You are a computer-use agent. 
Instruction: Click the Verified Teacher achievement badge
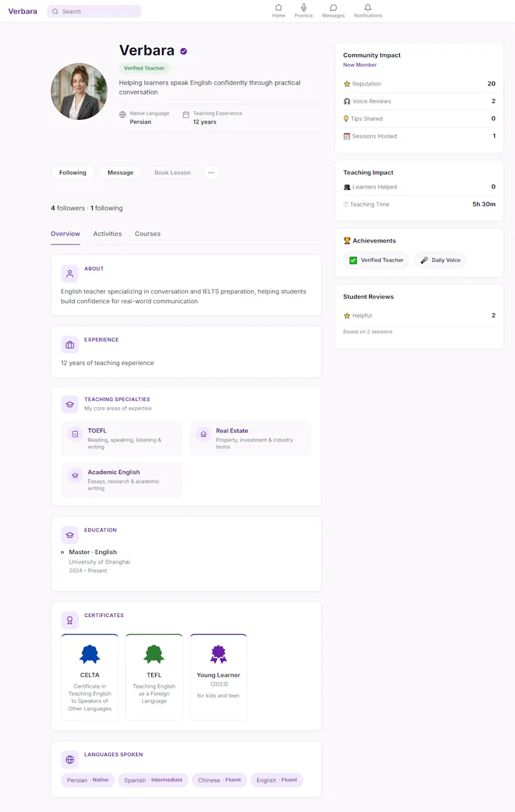tap(376, 260)
